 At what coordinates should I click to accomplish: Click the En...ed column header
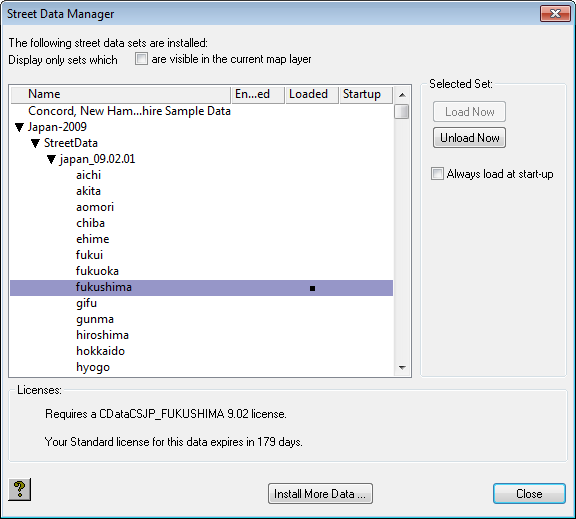tap(258, 94)
